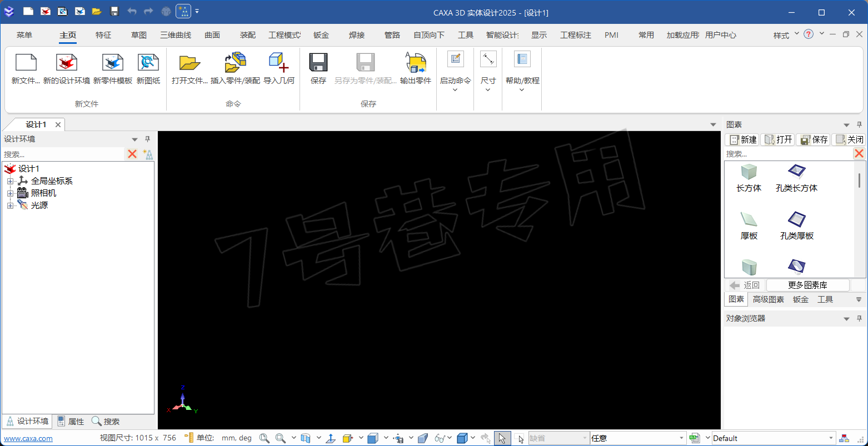Click the open folder icon in title bar

(x=97, y=11)
